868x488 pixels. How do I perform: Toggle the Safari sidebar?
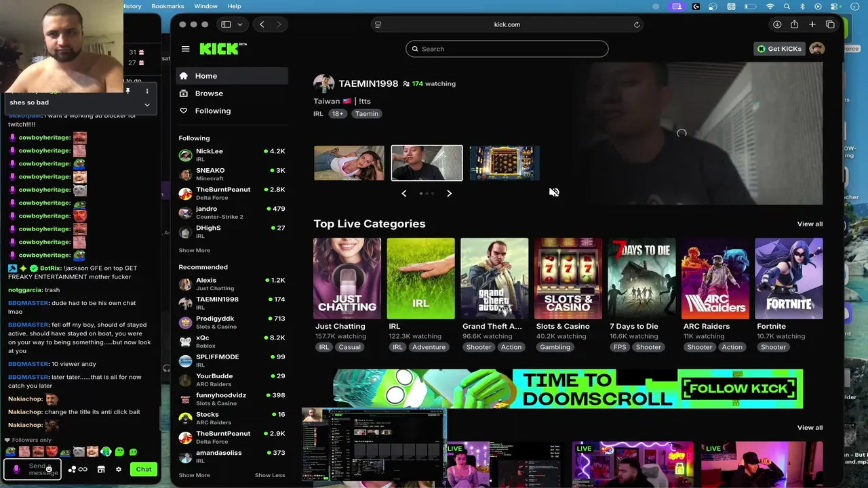(x=226, y=24)
